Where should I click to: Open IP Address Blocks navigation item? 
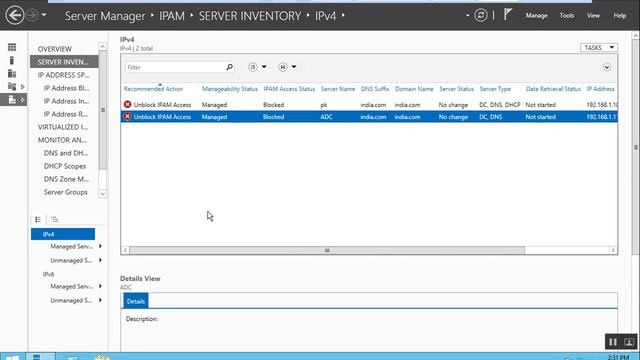[67, 88]
